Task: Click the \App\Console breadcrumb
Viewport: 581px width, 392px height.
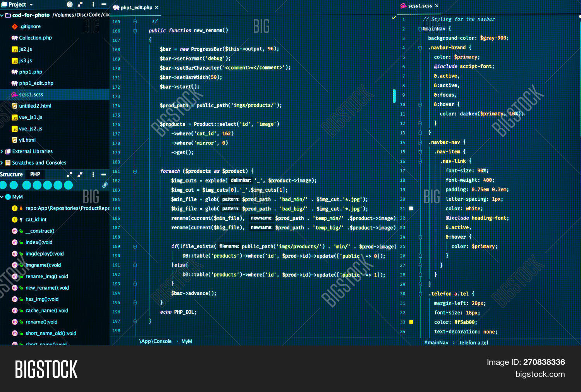Action: (x=155, y=341)
